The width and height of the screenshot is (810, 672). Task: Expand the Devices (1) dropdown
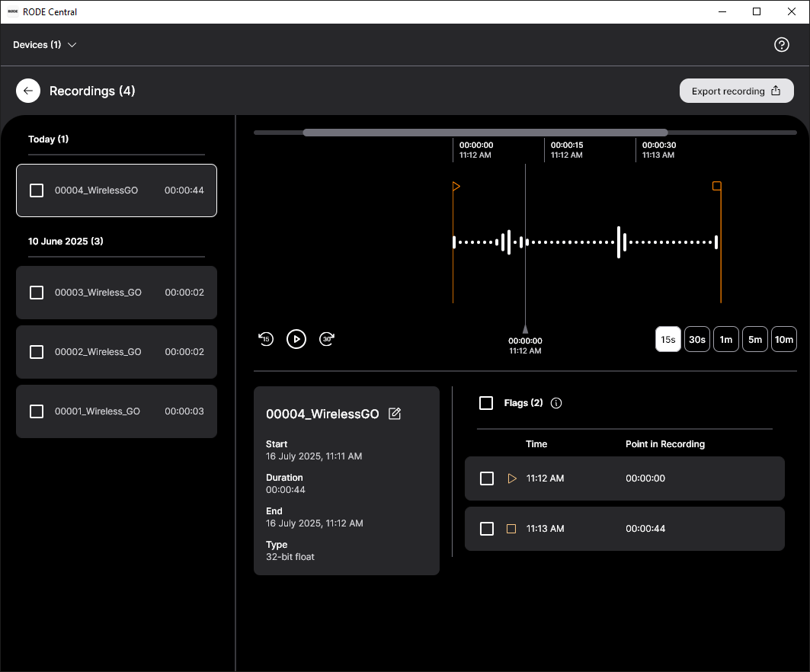(44, 45)
